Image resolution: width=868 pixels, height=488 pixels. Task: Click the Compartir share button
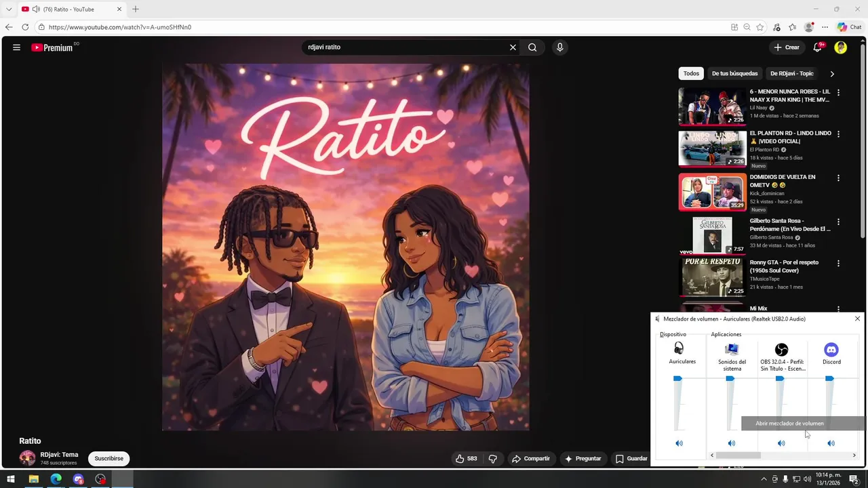[531, 459]
